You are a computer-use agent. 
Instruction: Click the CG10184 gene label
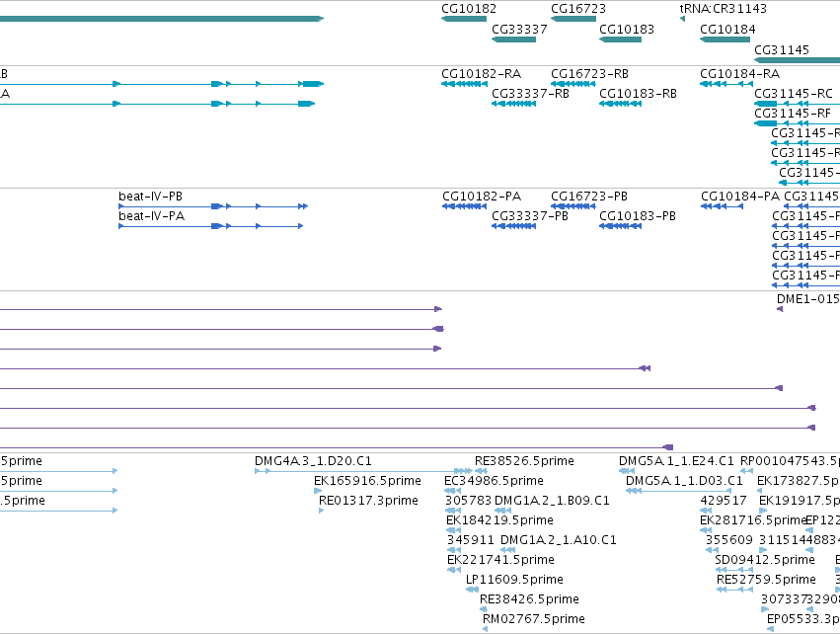point(727,30)
